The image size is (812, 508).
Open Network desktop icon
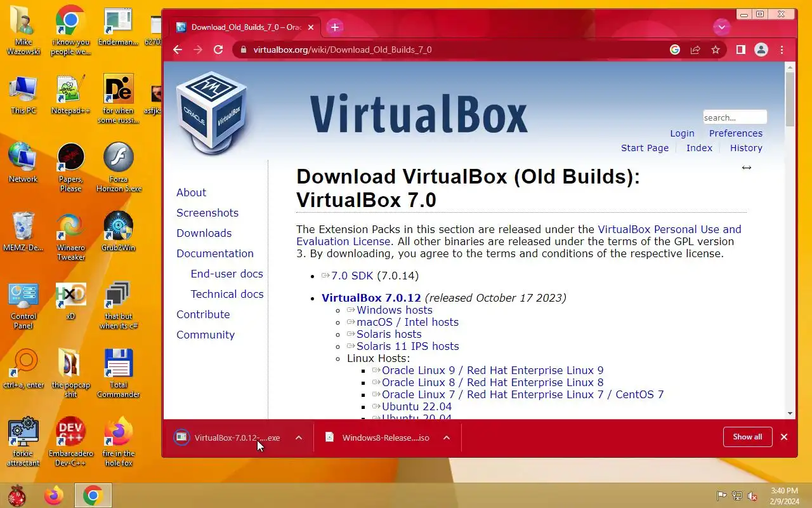(23, 163)
